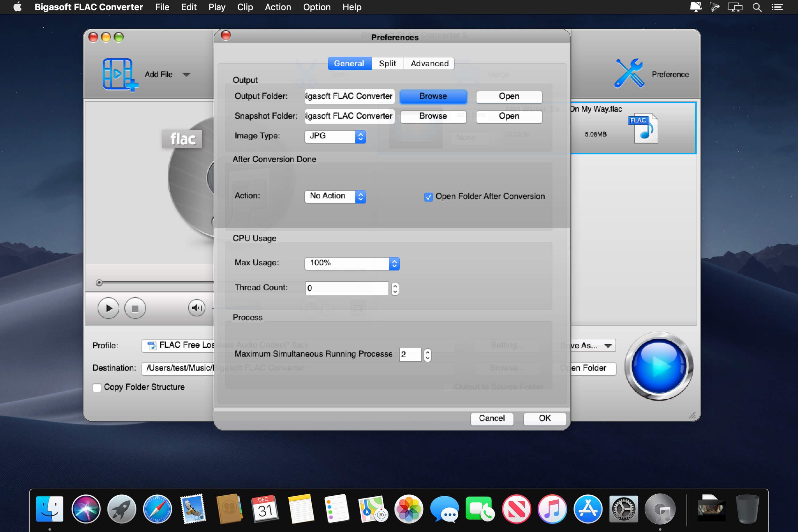This screenshot has height=532, width=798.
Task: Open Safari from the dock
Action: [158, 509]
